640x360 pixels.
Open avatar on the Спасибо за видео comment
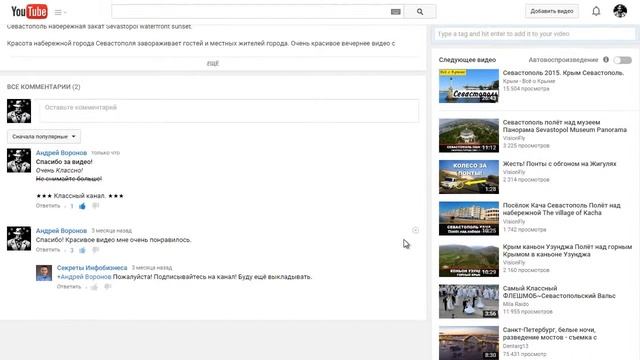[x=19, y=160]
